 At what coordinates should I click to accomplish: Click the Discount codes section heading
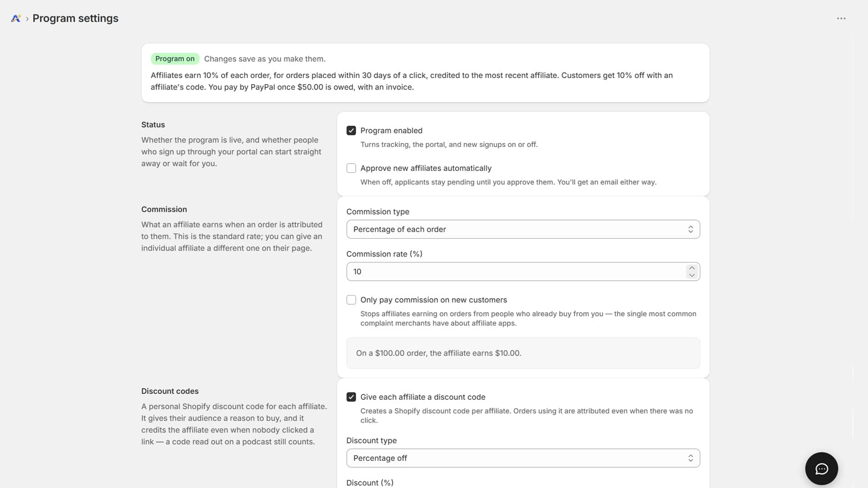coord(170,391)
